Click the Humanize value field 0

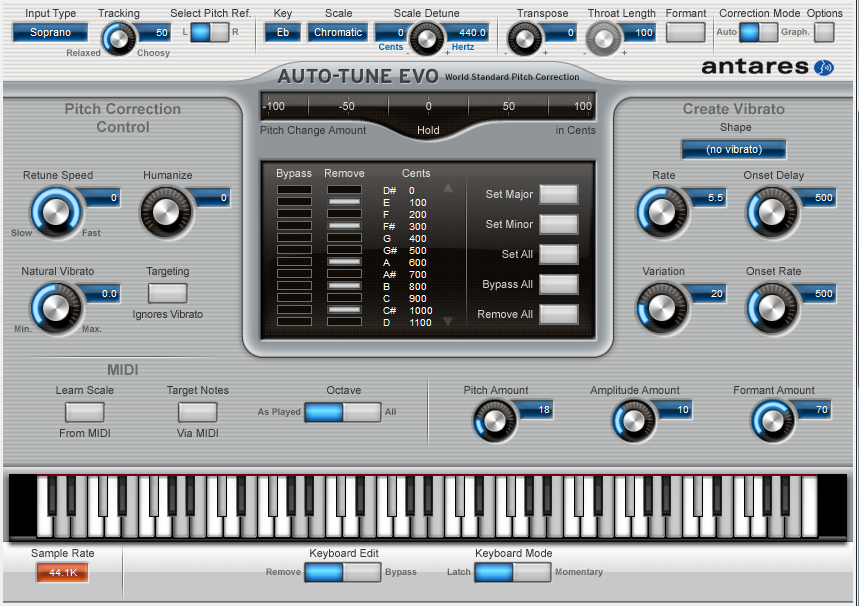[x=213, y=198]
